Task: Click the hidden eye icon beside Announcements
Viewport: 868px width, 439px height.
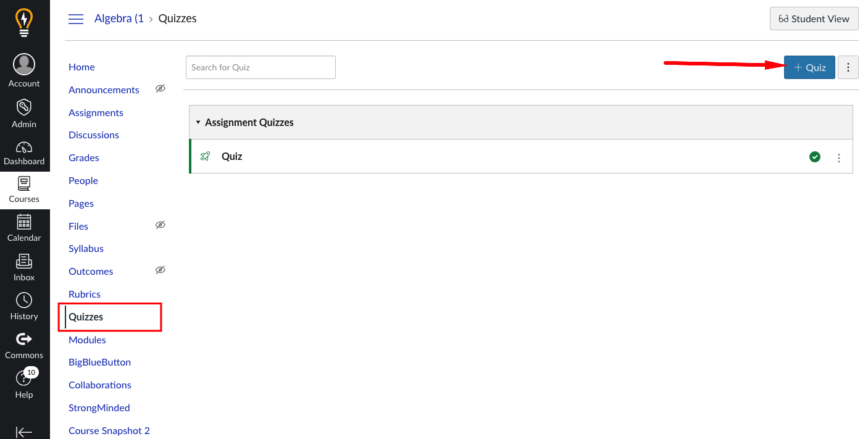Action: click(160, 89)
